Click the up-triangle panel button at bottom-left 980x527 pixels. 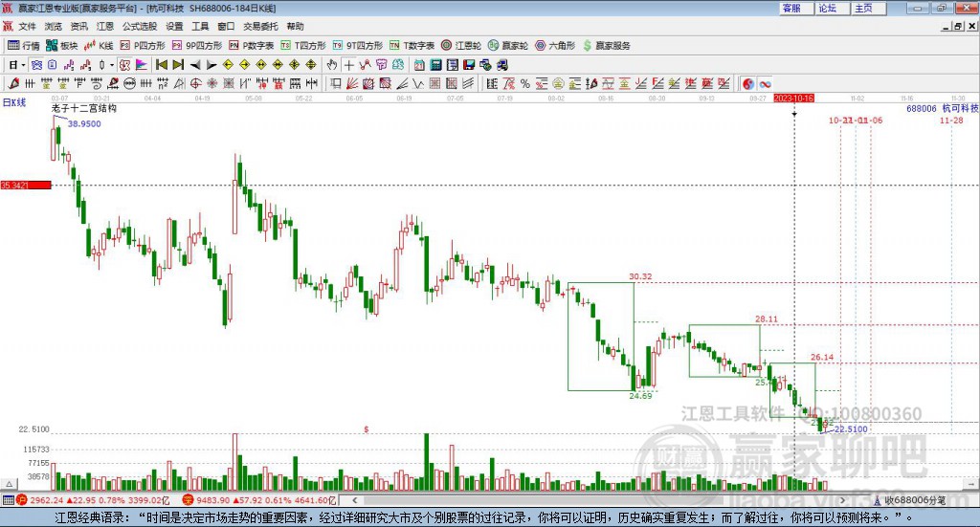(9, 484)
